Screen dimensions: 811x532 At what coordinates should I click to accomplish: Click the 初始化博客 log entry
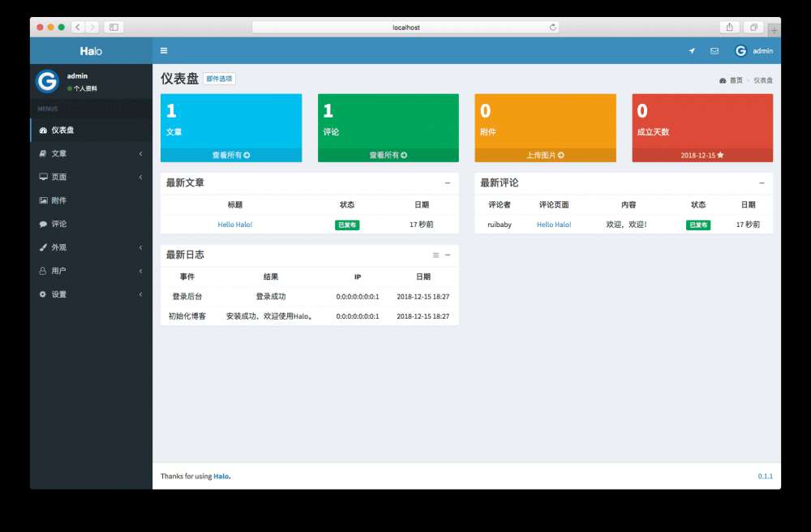point(187,316)
